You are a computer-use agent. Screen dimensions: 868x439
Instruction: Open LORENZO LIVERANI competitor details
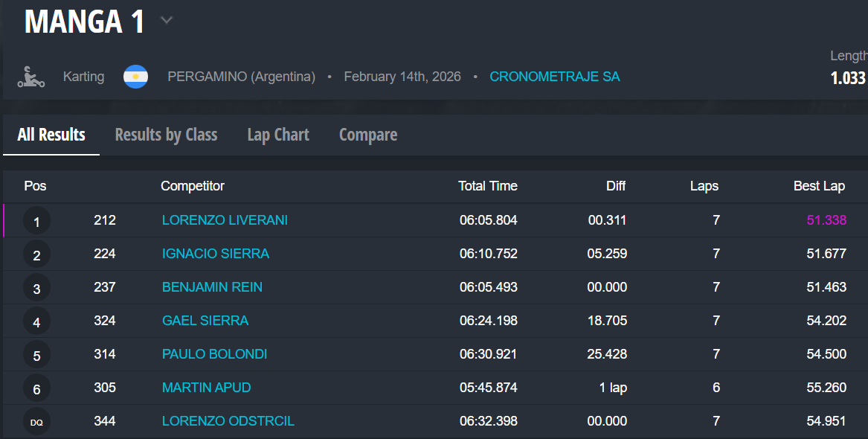pyautogui.click(x=225, y=220)
